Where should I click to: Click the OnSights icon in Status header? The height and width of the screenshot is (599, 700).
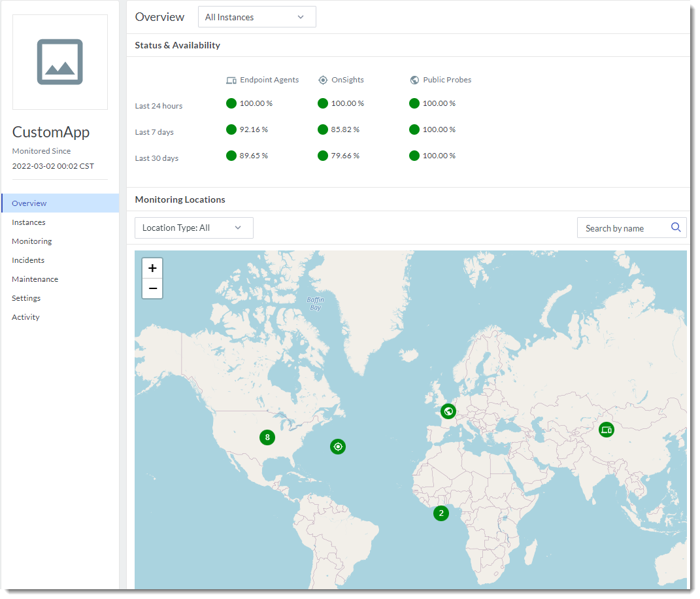(x=322, y=80)
